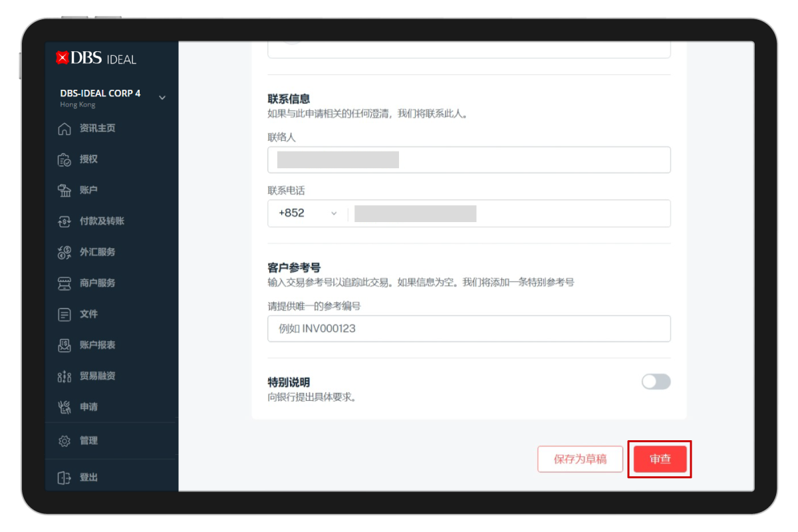Click the 账户 bank icon
The height and width of the screenshot is (532, 798).
point(65,190)
